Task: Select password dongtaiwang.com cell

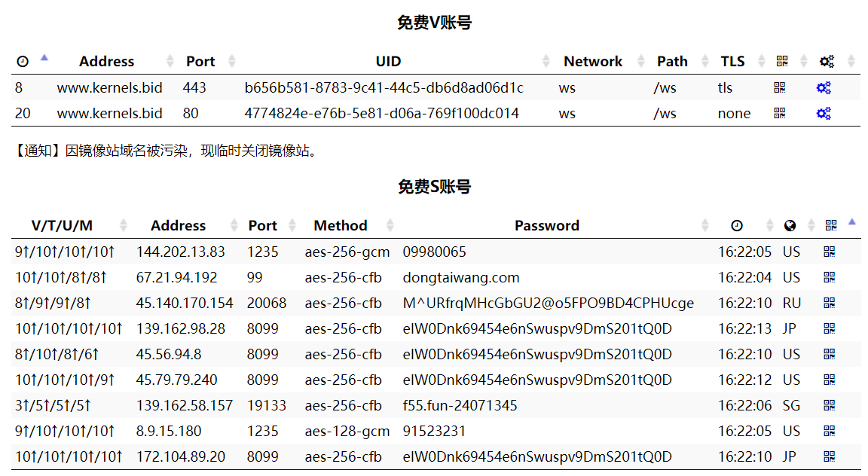Action: 461,277
